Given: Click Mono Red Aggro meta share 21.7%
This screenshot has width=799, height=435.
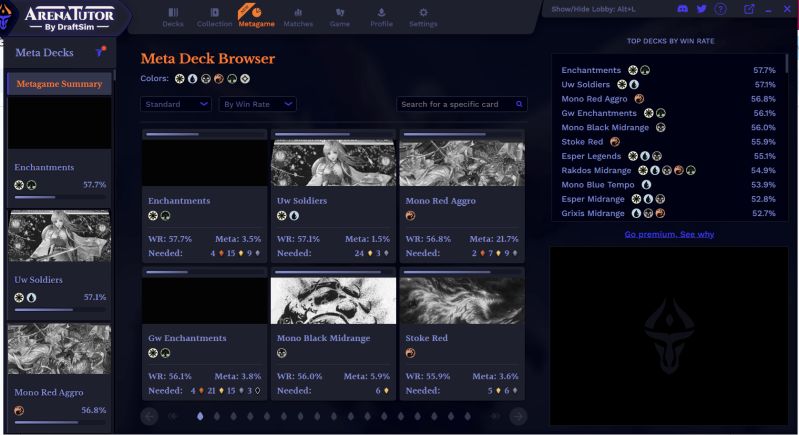Looking at the screenshot, I should click(494, 239).
